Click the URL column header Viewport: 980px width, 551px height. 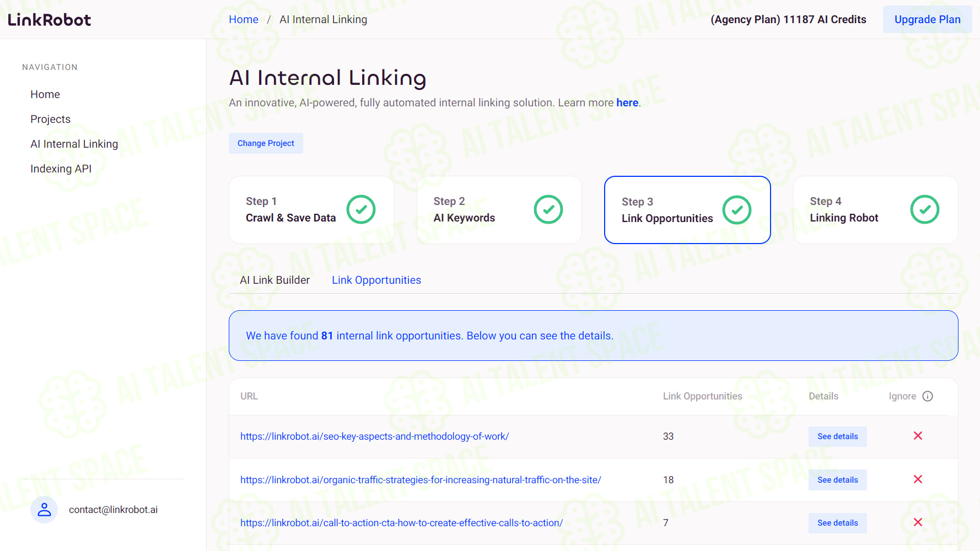[x=249, y=396]
